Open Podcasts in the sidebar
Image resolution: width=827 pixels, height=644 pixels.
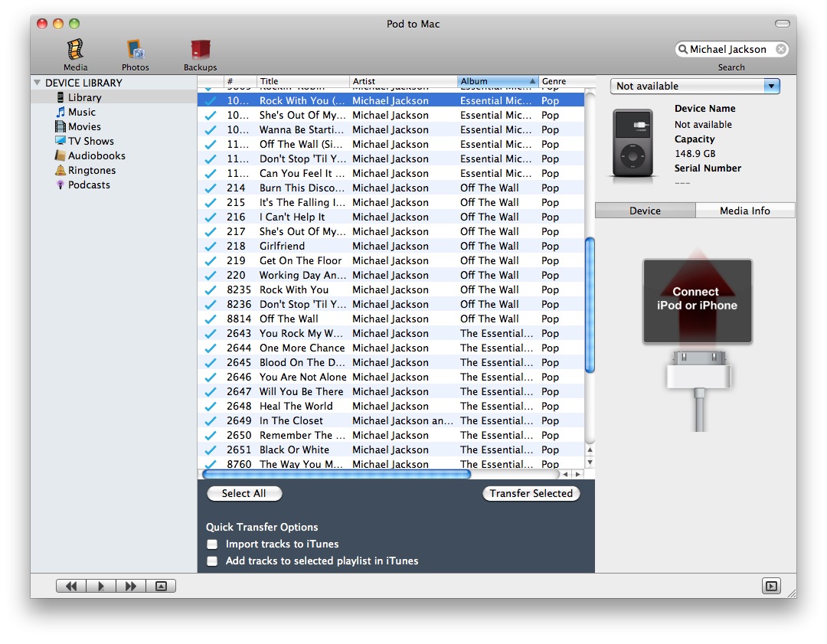[x=89, y=185]
